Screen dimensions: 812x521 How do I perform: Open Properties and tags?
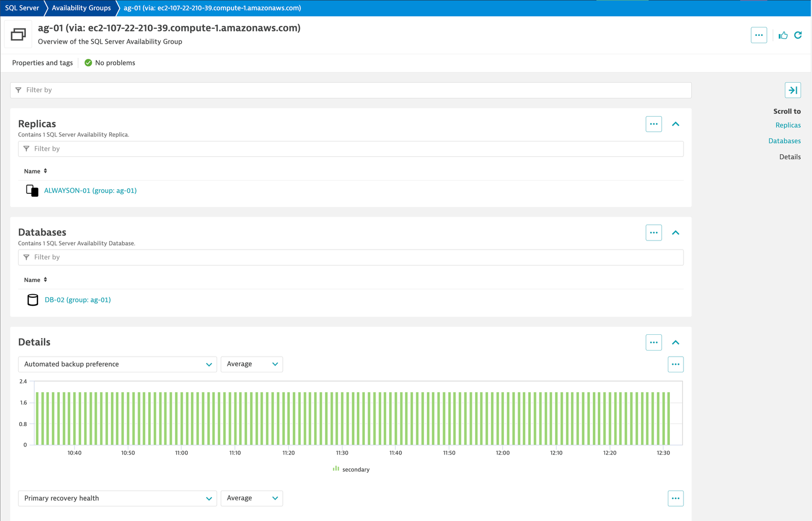43,63
